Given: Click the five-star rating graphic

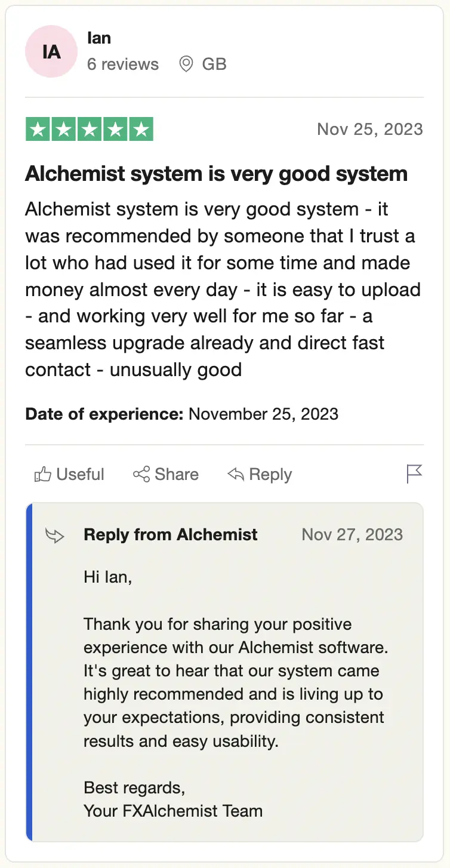Looking at the screenshot, I should [90, 130].
